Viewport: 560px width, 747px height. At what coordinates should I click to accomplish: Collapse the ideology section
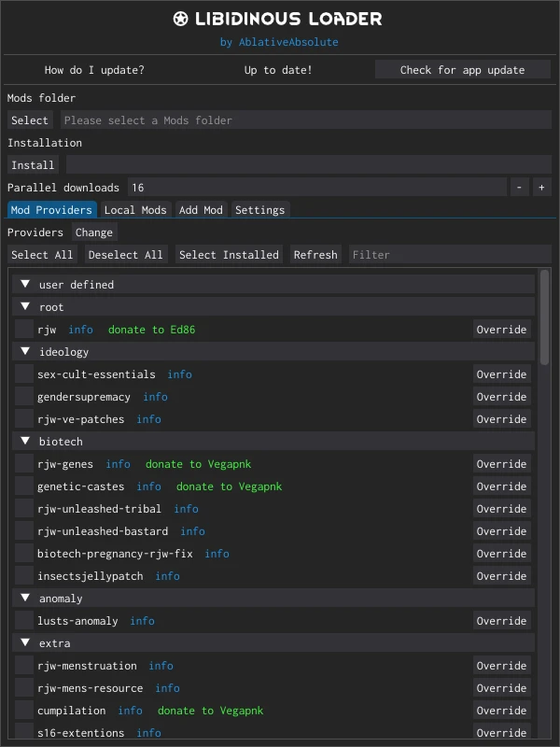point(25,351)
